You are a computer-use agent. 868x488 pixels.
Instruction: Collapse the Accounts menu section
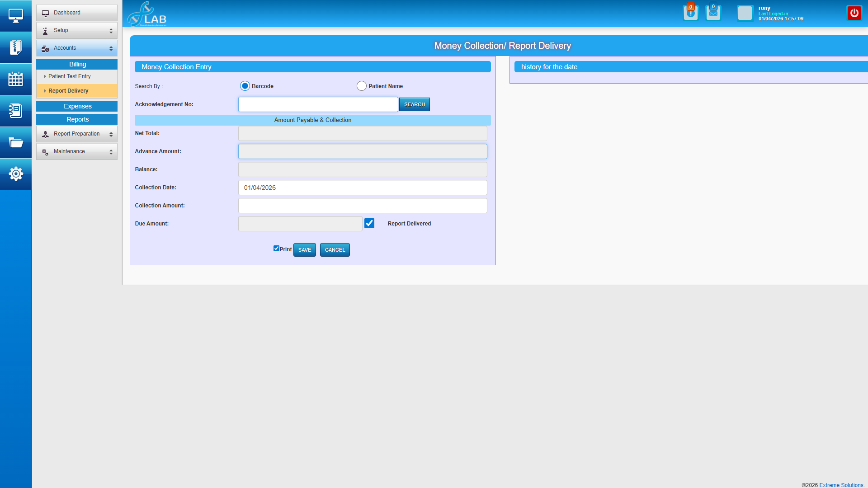(76, 48)
